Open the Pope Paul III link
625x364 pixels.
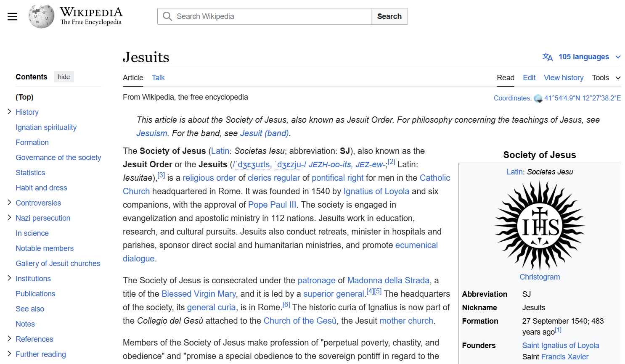[272, 205]
